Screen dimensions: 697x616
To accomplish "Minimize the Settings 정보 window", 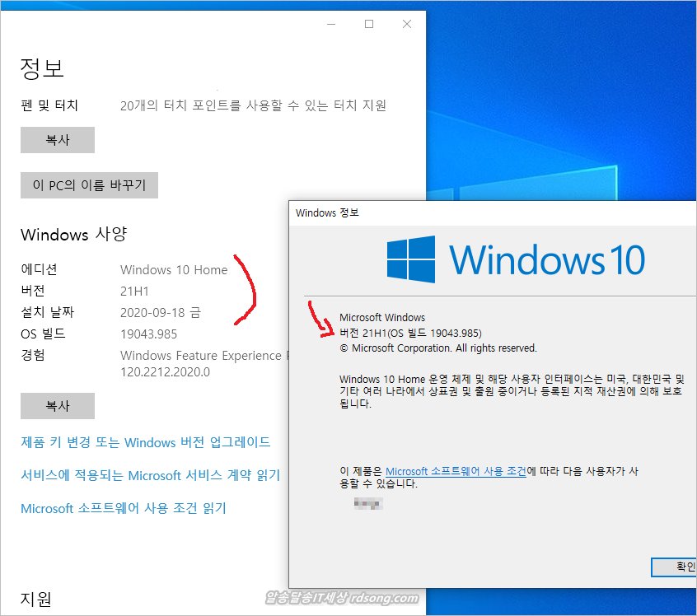I will (x=331, y=24).
